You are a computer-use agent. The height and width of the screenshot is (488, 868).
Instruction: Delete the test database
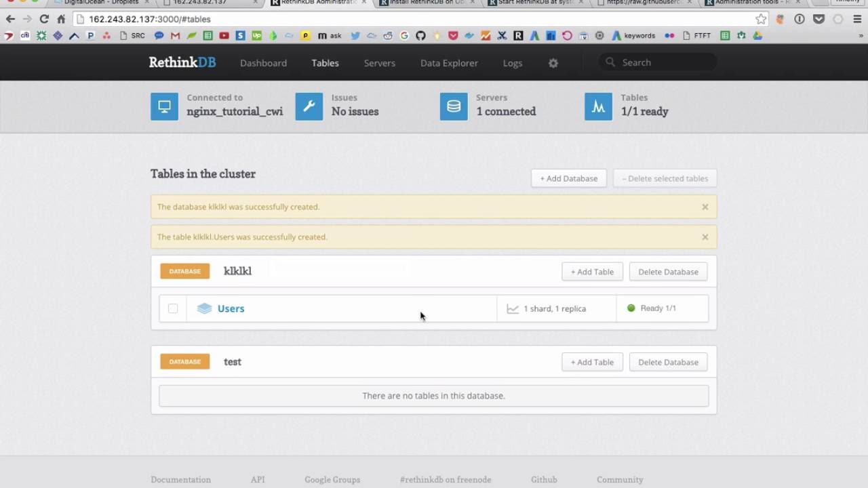pyautogui.click(x=668, y=362)
